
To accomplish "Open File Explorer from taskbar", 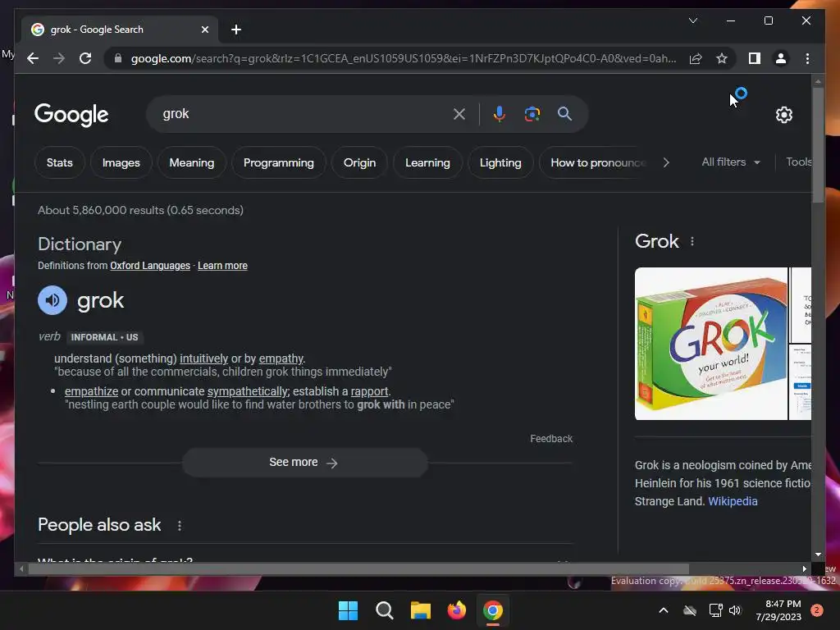I will [x=421, y=610].
